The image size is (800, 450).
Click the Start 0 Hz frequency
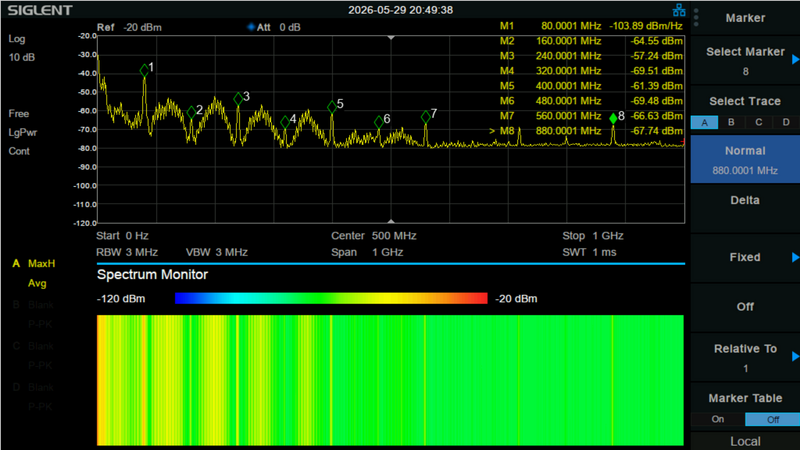pos(122,236)
